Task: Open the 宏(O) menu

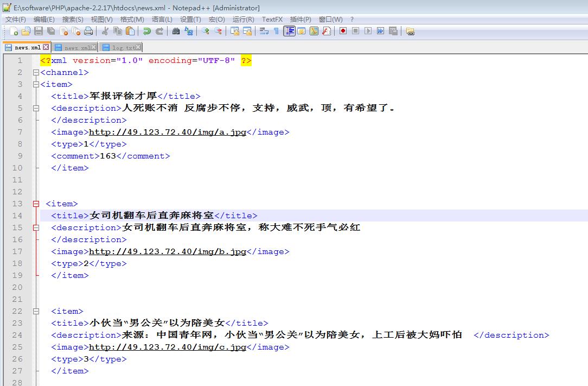Action: click(x=217, y=19)
